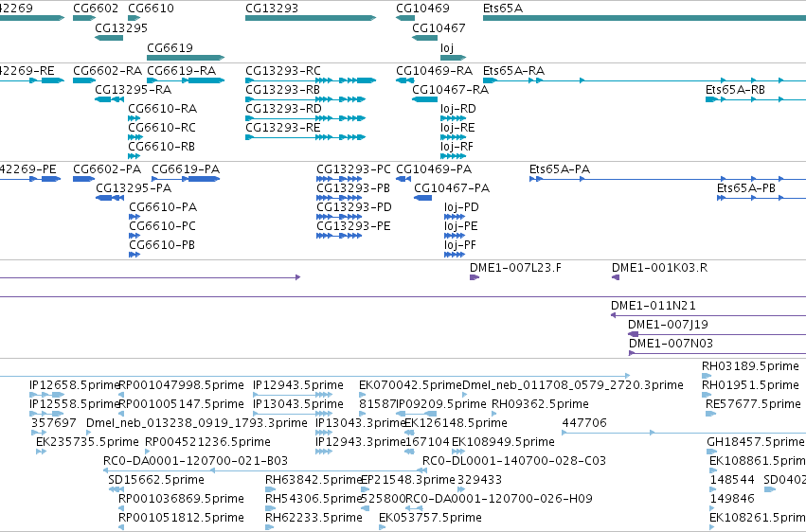Click BAC clone DME1-007N03
The image size is (806, 532).
[x=718, y=354]
